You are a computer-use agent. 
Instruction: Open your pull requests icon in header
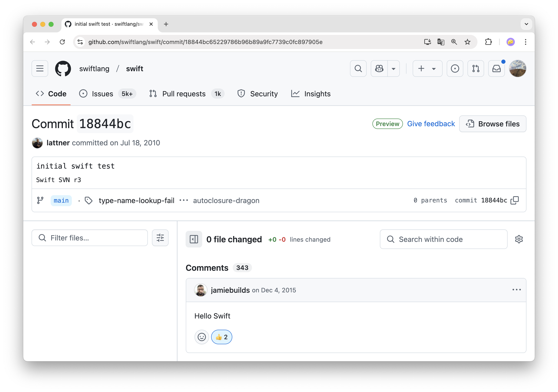tap(476, 69)
